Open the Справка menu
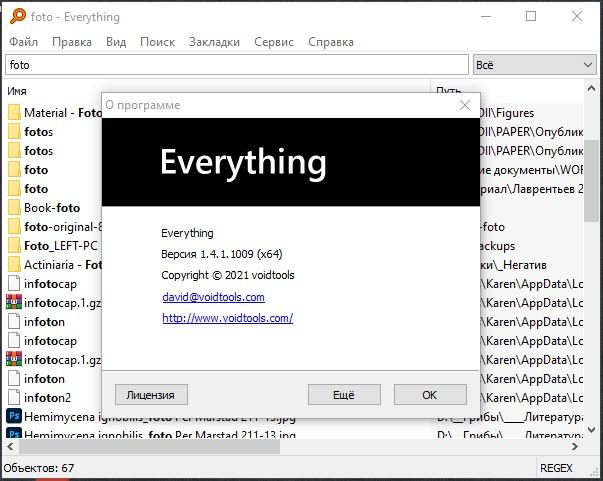 [331, 42]
